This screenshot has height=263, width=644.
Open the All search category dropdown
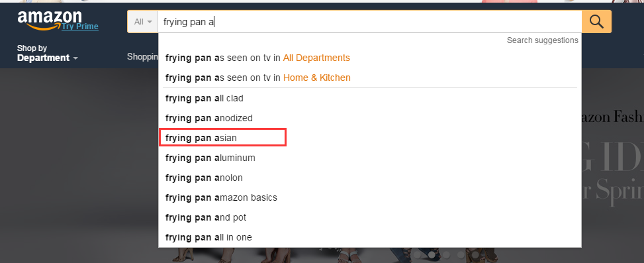[142, 21]
